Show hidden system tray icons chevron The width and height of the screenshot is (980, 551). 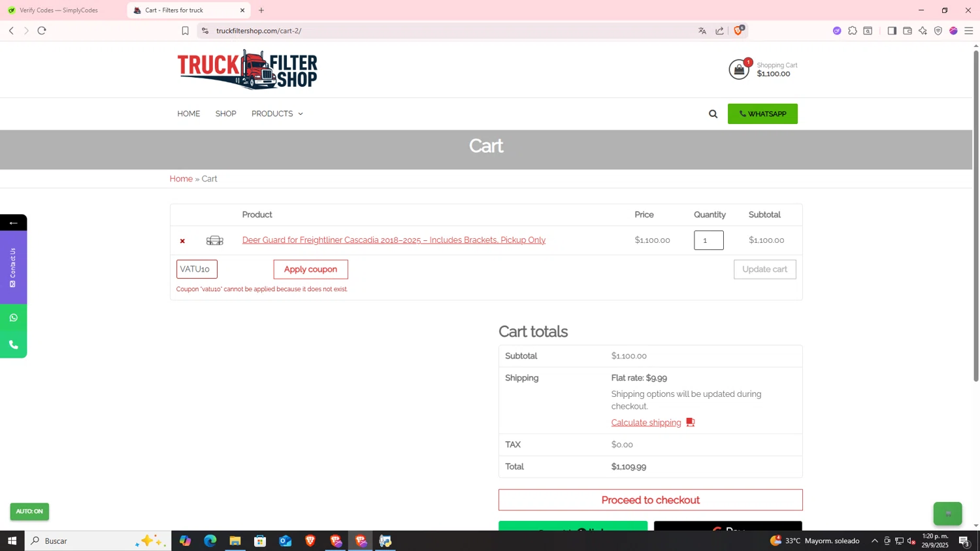[x=874, y=541]
